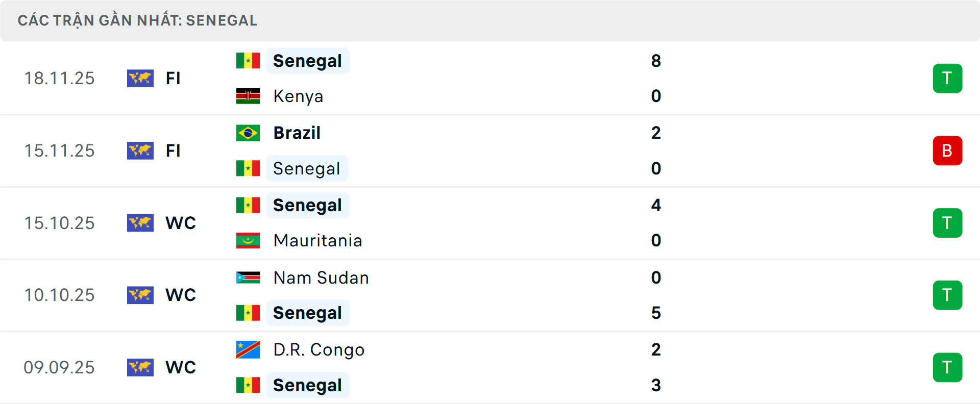Open the green T result badge for Senegal vs Kenya
Screen dimensions: 980x404
click(x=948, y=78)
